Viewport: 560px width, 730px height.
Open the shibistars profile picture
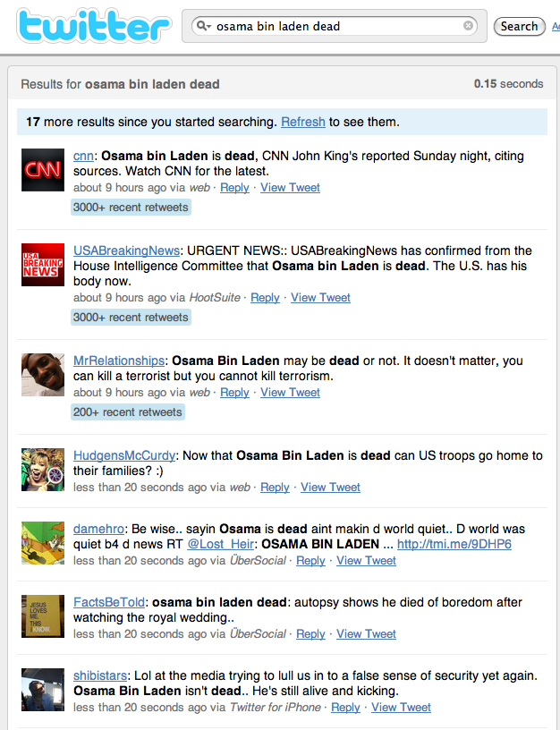coord(43,690)
